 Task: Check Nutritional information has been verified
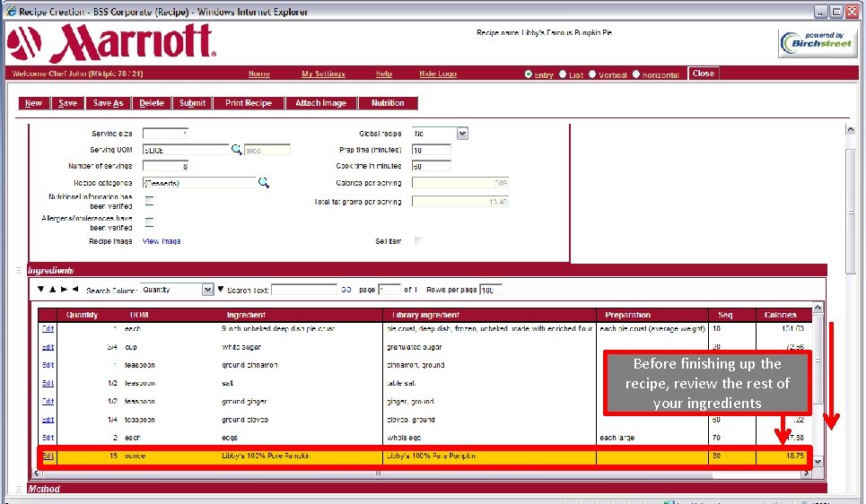pos(149,200)
